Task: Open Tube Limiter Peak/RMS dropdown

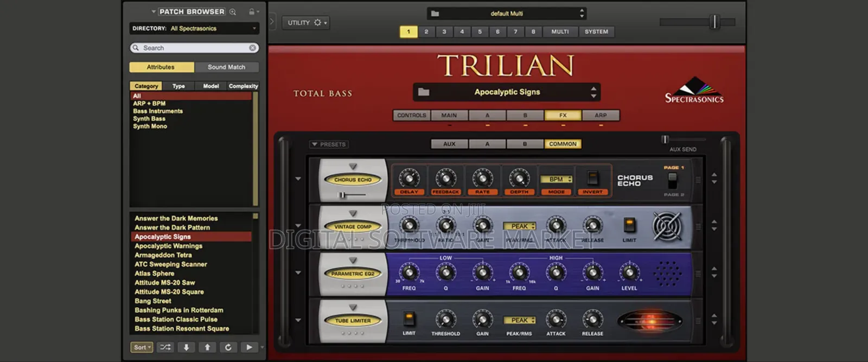Action: click(x=519, y=320)
